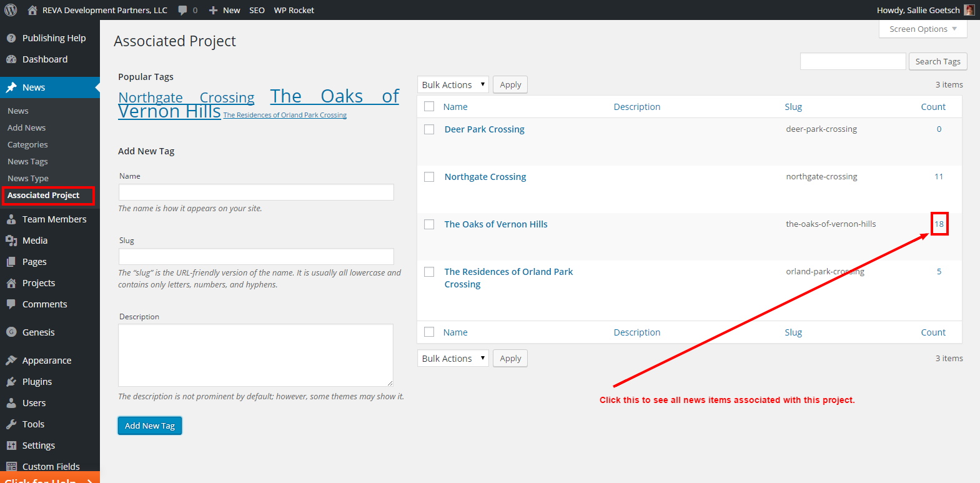This screenshot has width=980, height=483.
Task: Click the Custom Fields grid icon
Action: click(x=11, y=467)
